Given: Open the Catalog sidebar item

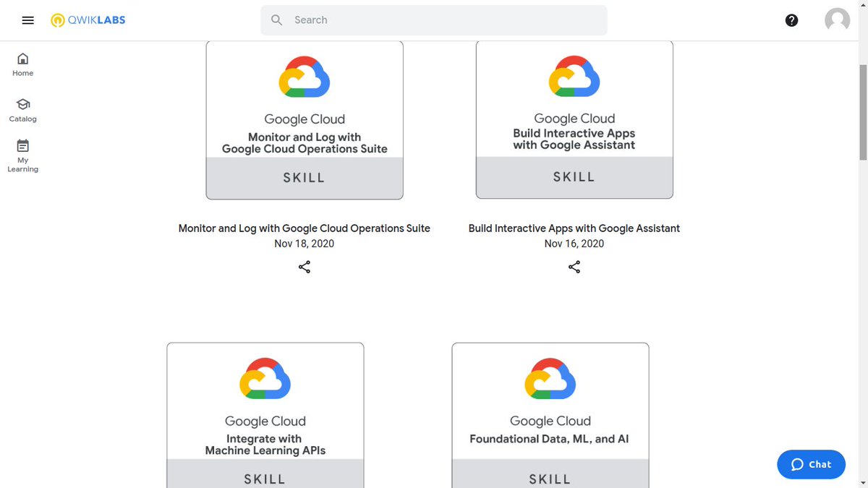Looking at the screenshot, I should click(22, 110).
